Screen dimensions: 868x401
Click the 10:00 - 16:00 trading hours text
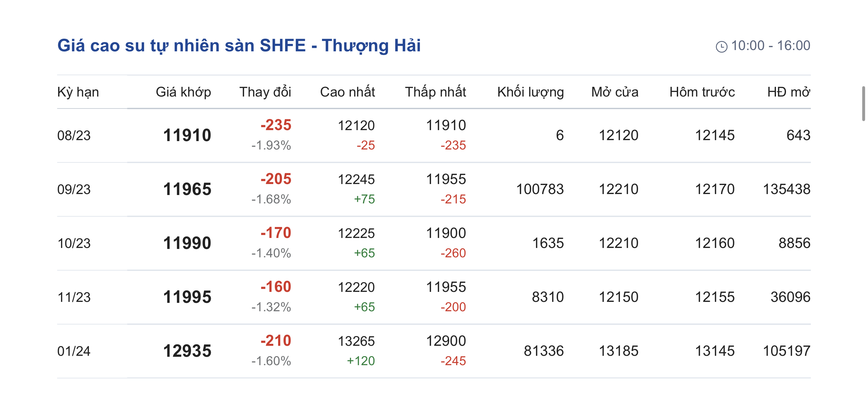point(770,46)
